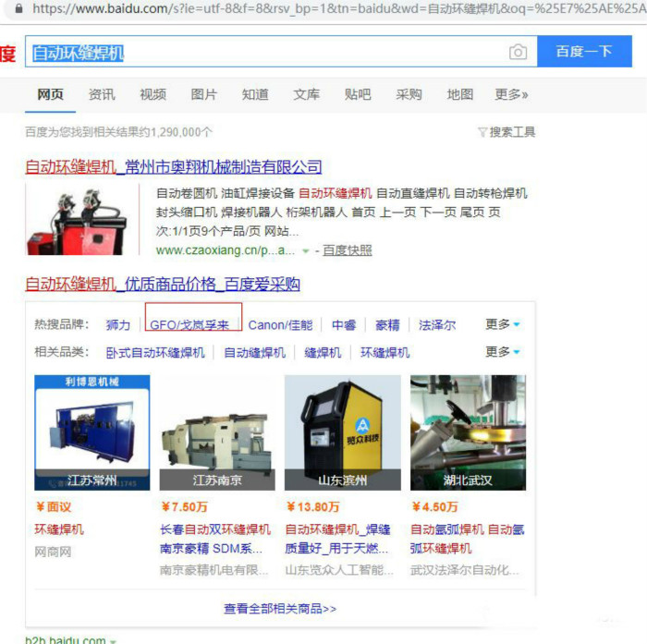Open 查看全部相关商品>> link
This screenshot has height=644, width=647.
280,609
